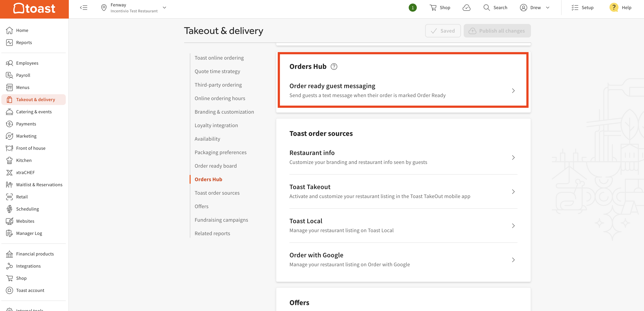This screenshot has width=644, height=311.
Task: Open Marketing in the sidebar
Action: 34,136
